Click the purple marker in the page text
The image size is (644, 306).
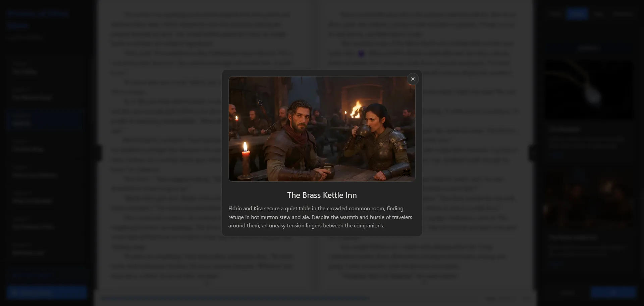coord(361,54)
